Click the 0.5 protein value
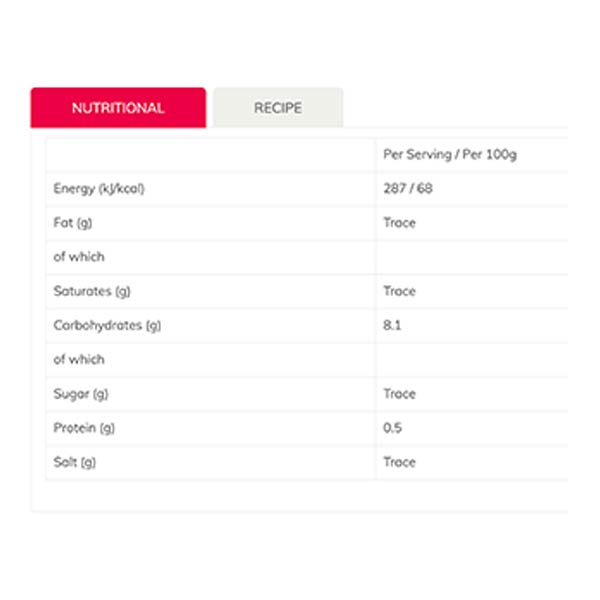Image resolution: width=600 pixels, height=600 pixels. tap(392, 428)
